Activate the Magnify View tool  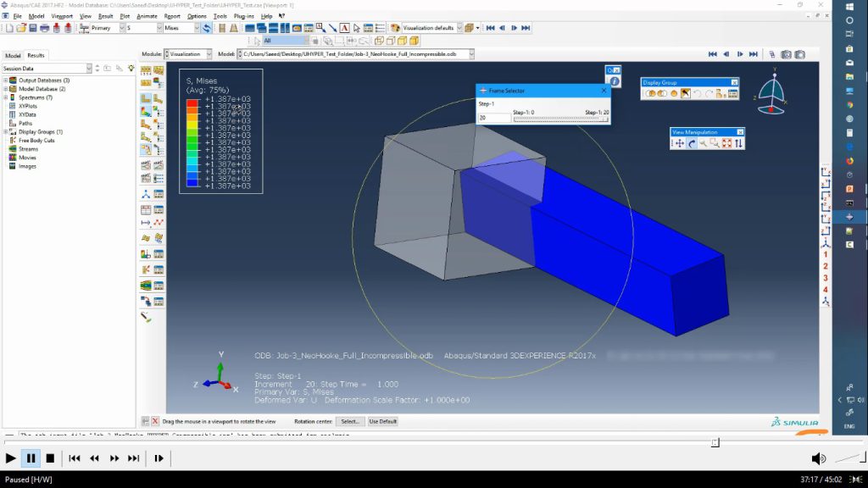pyautogui.click(x=703, y=143)
